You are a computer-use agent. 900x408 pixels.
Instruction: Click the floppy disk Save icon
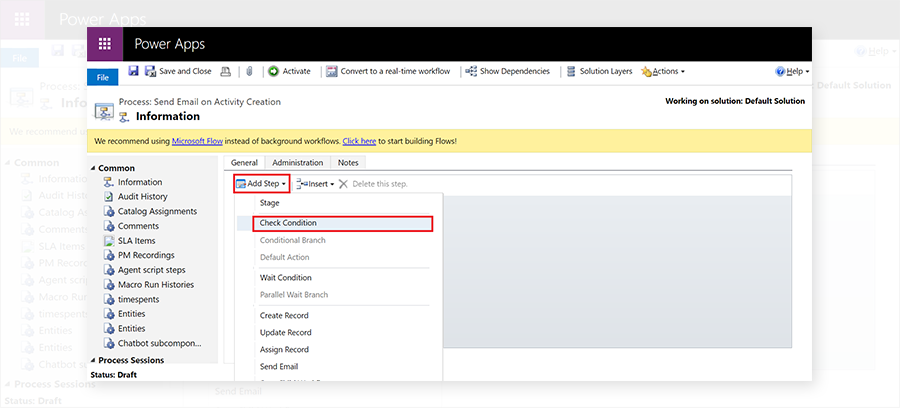[133, 71]
